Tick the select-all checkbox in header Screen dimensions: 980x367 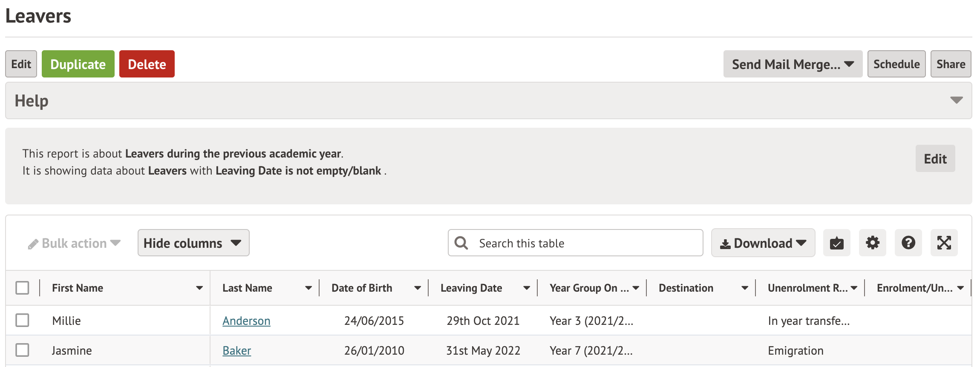point(22,288)
